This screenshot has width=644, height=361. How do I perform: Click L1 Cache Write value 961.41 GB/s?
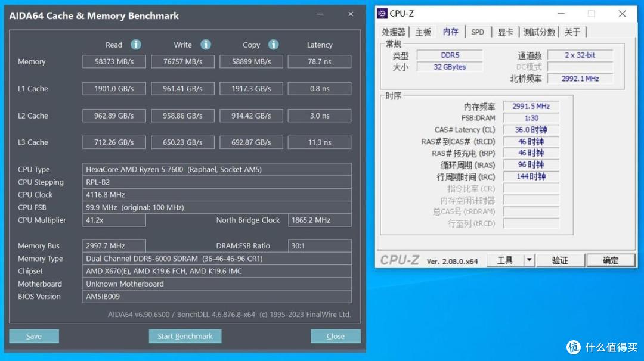point(183,89)
